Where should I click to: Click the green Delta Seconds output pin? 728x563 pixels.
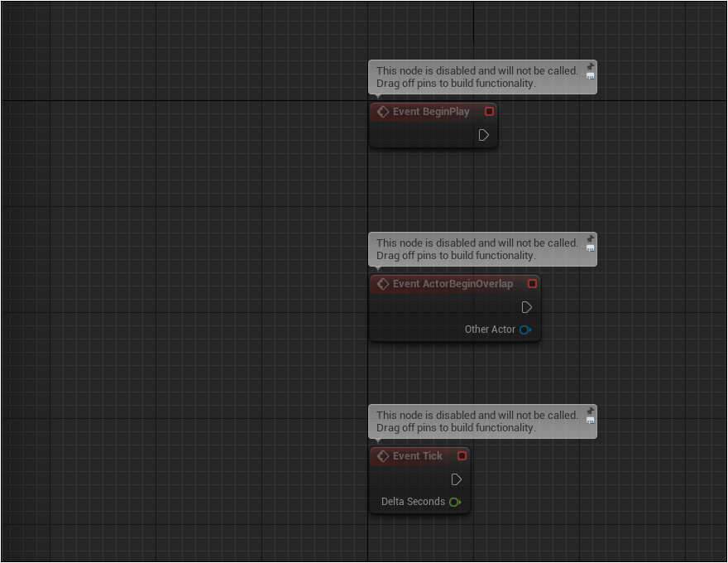(454, 502)
